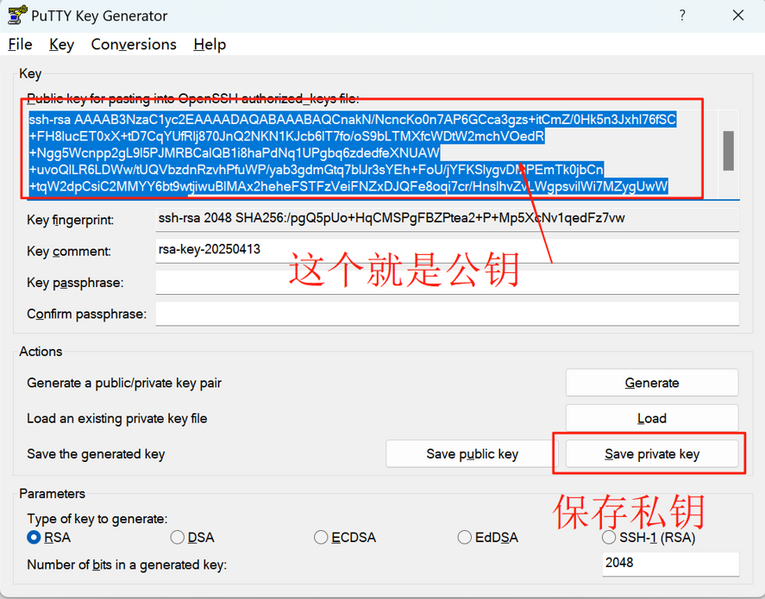Select the DSA key type option
The height and width of the screenshot is (599, 765).
[178, 537]
